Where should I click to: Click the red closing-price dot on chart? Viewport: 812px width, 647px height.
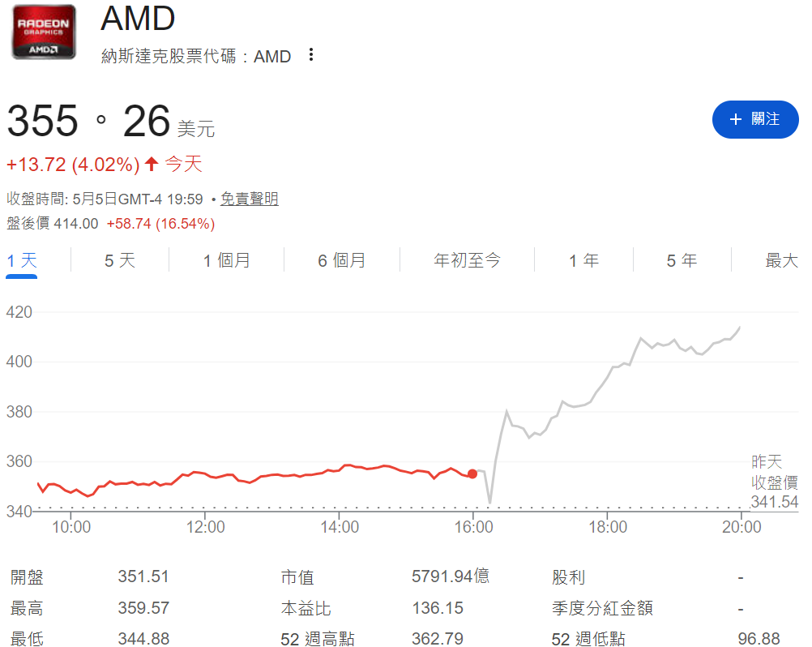[x=472, y=473]
